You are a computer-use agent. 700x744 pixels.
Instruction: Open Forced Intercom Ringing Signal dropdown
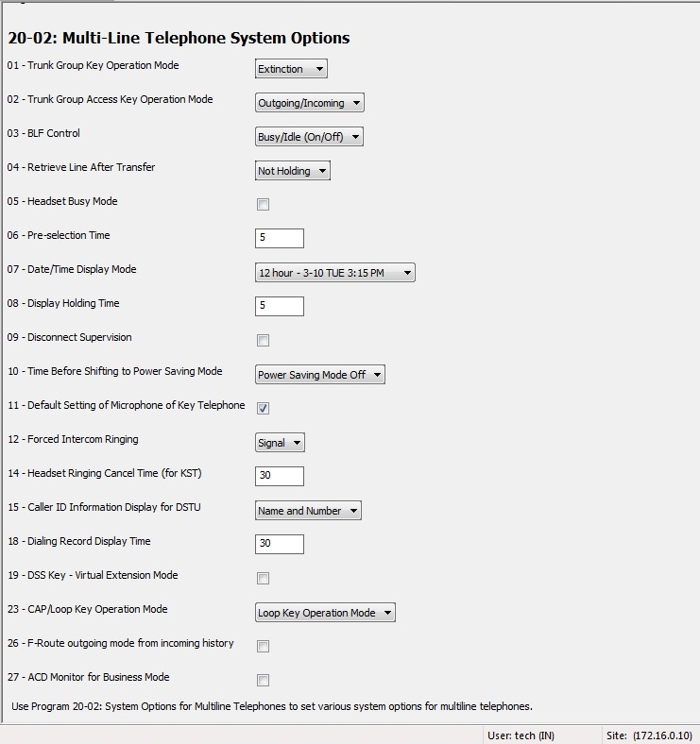pos(280,443)
